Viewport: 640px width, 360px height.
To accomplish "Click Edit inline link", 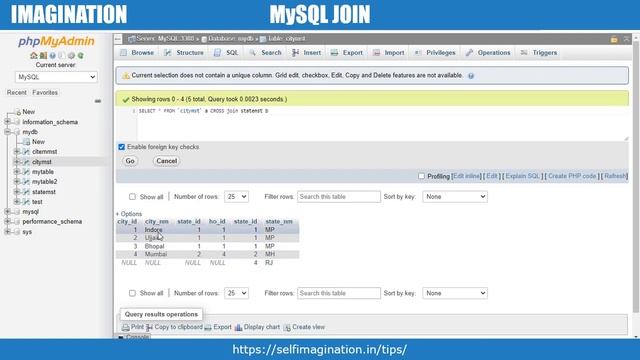I will click(x=467, y=176).
